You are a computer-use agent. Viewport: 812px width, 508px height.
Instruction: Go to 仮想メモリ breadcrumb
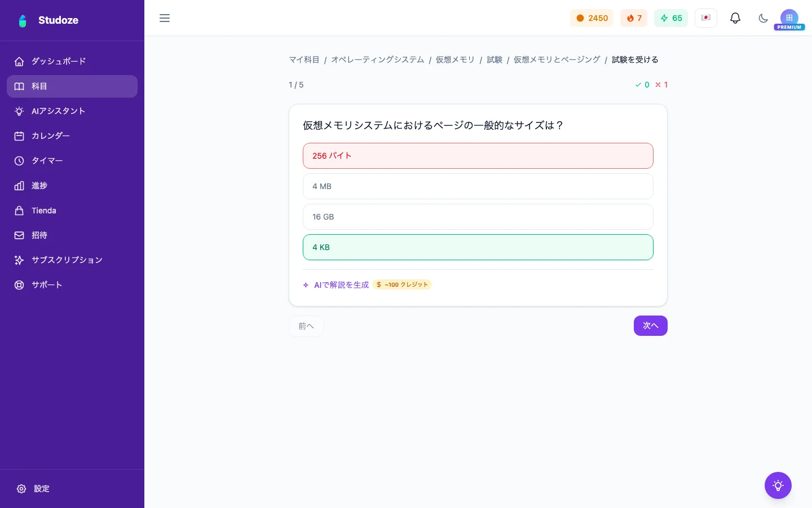pos(455,60)
